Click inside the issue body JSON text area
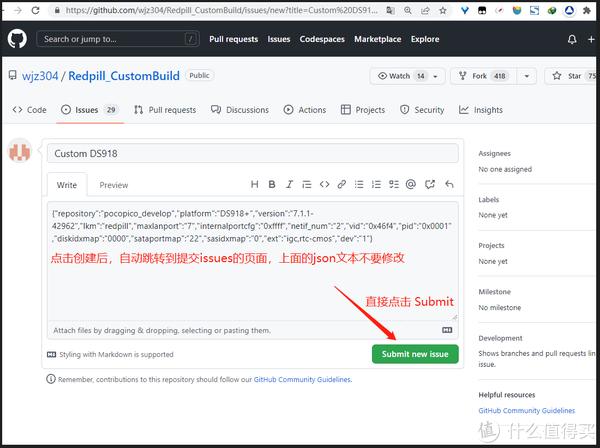Viewport: 600px width, 448px height. 253,261
